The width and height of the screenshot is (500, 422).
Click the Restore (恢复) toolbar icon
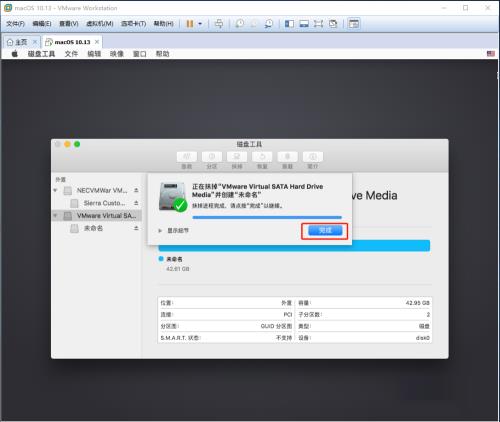262,156
